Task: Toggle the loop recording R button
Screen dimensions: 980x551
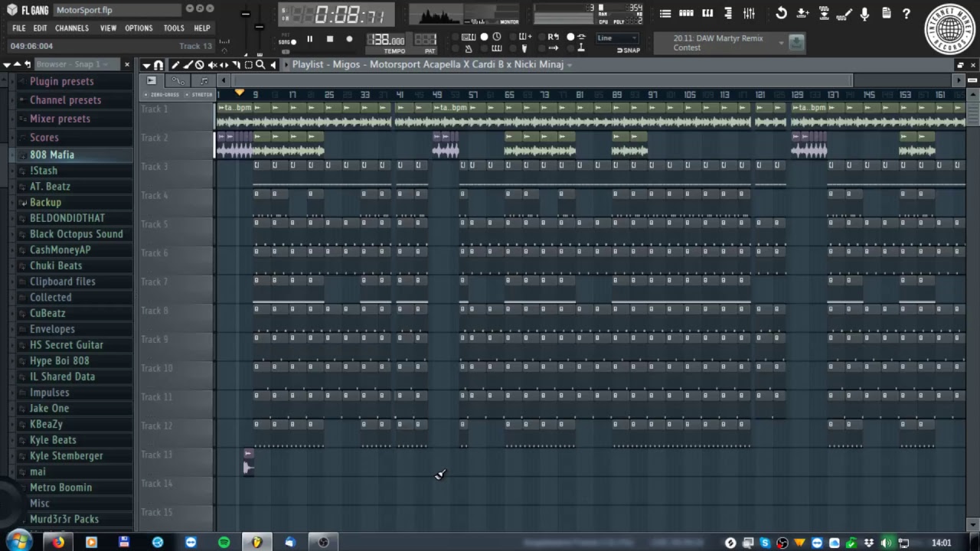Action: coord(553,37)
